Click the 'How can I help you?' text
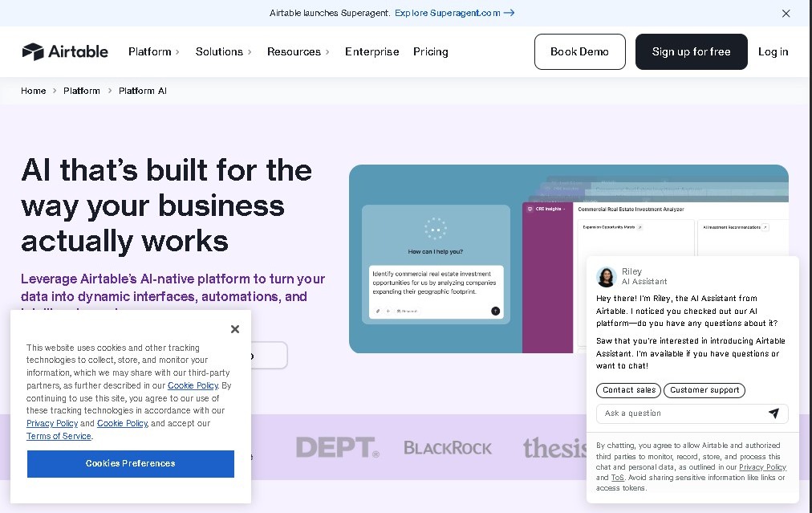 pos(435,252)
